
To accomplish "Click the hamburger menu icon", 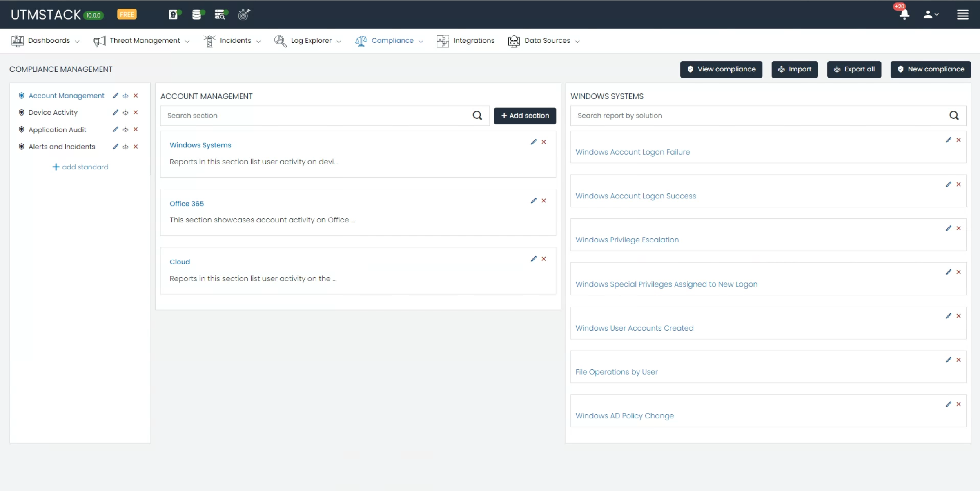I will point(962,15).
